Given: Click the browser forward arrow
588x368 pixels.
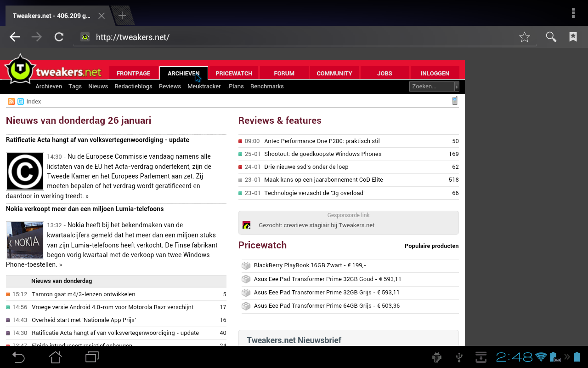Looking at the screenshot, I should click(37, 37).
